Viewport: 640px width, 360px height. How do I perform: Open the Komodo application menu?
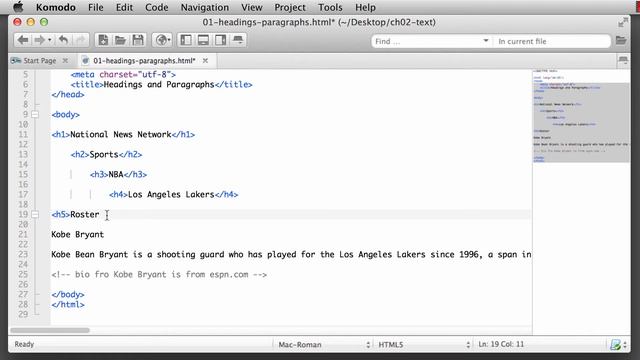(x=56, y=7)
